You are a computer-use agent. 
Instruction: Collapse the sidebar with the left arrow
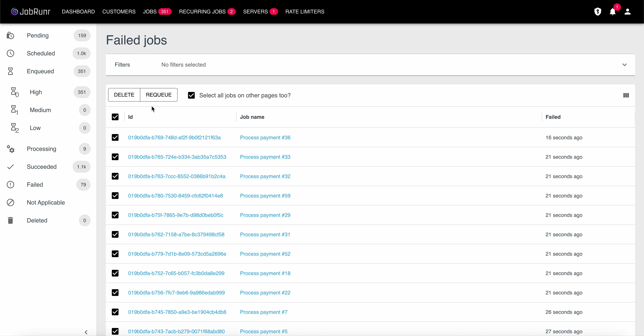click(86, 332)
